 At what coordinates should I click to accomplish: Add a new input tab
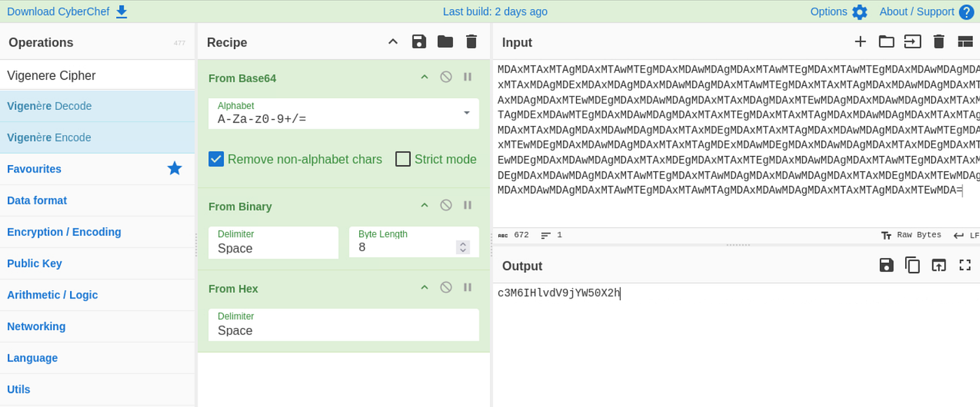pos(860,41)
